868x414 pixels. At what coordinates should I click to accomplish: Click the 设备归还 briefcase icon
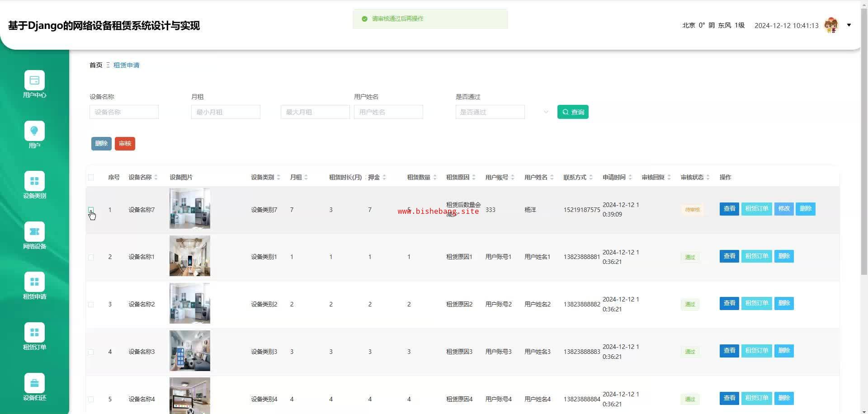click(x=34, y=383)
